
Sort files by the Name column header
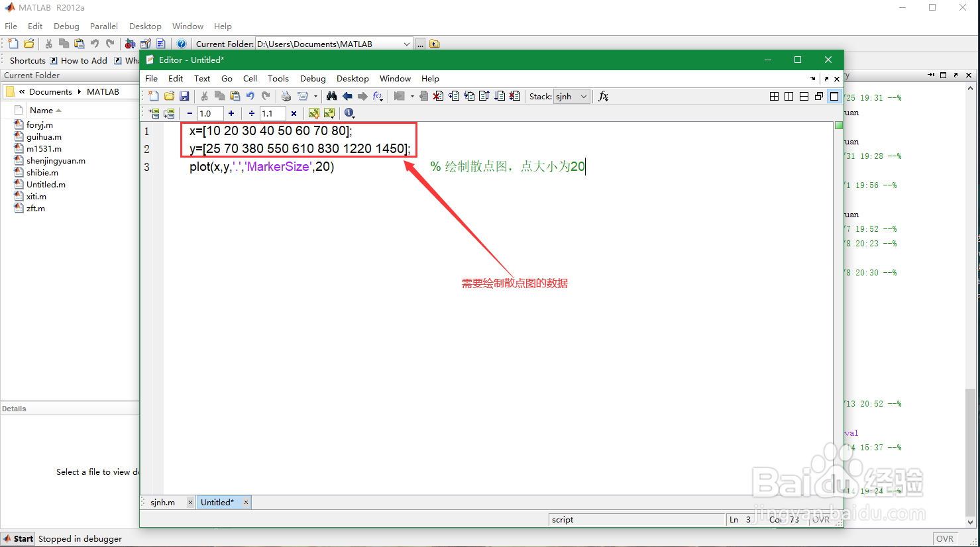point(46,111)
